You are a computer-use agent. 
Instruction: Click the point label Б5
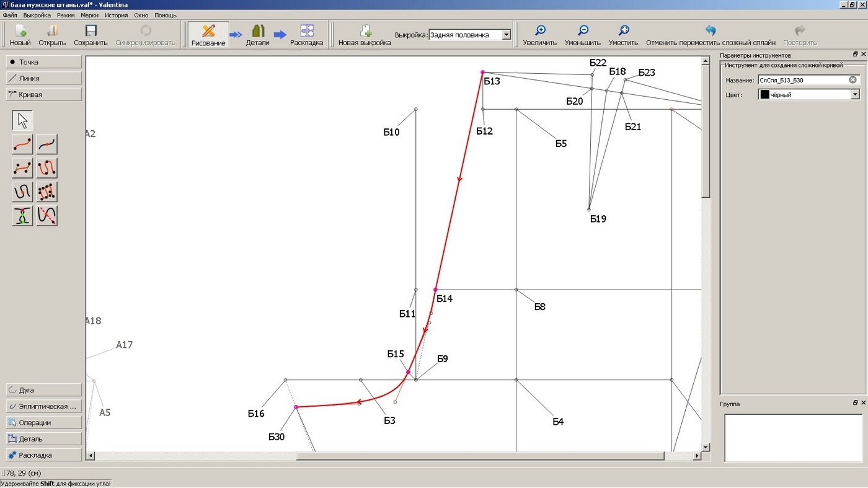click(x=561, y=144)
